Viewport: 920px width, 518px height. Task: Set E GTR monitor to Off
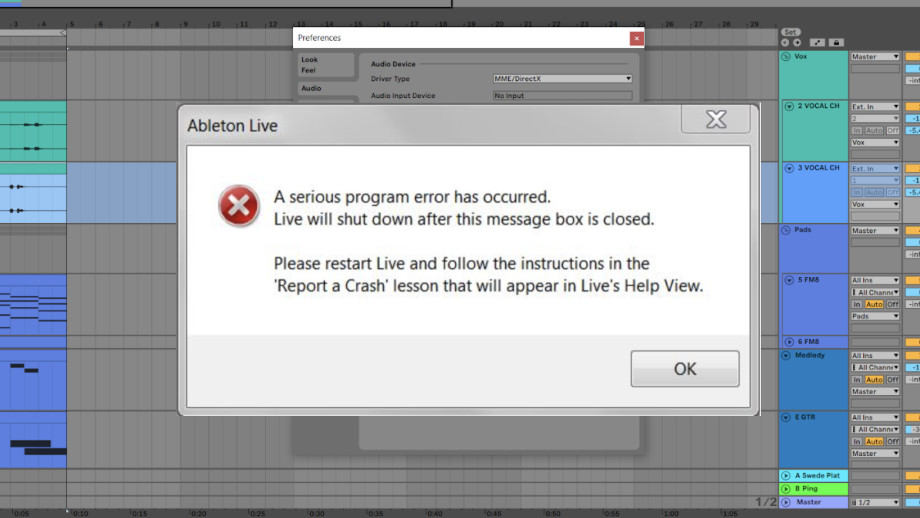[x=892, y=442]
